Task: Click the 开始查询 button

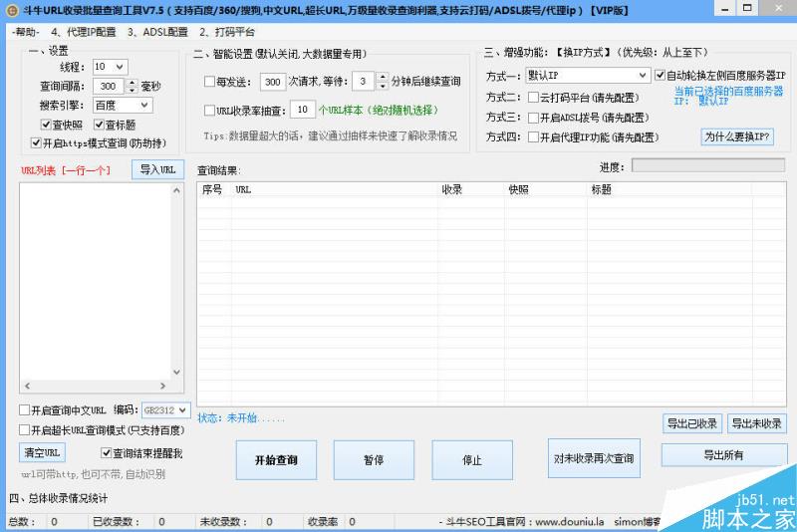Action: point(276,460)
